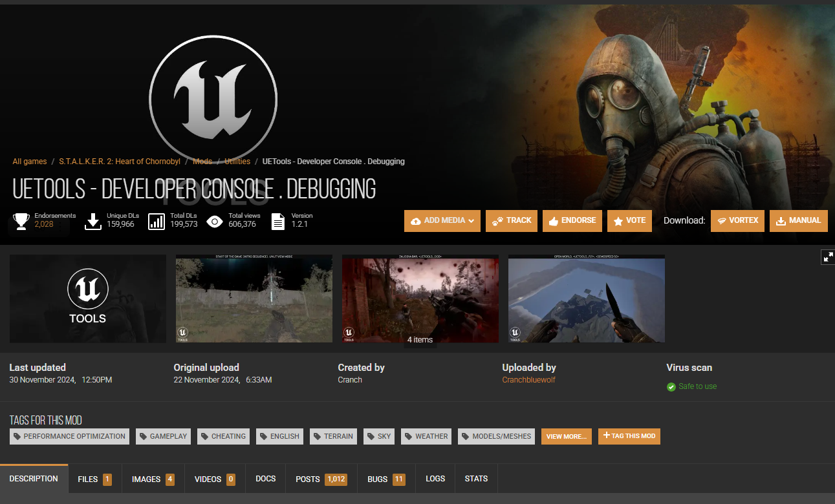Image resolution: width=835 pixels, height=504 pixels.
Task: Open the Open World fly-mode screenshot thumbnail
Action: pyautogui.click(x=587, y=299)
